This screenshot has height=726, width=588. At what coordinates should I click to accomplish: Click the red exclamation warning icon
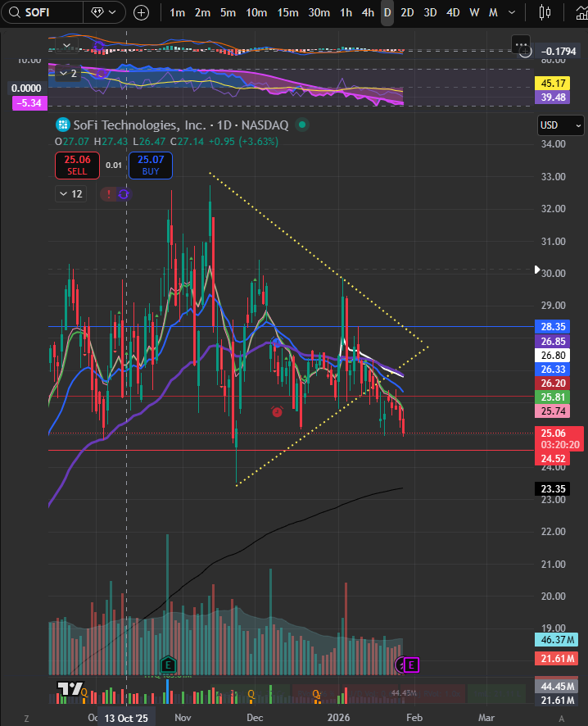(109, 194)
